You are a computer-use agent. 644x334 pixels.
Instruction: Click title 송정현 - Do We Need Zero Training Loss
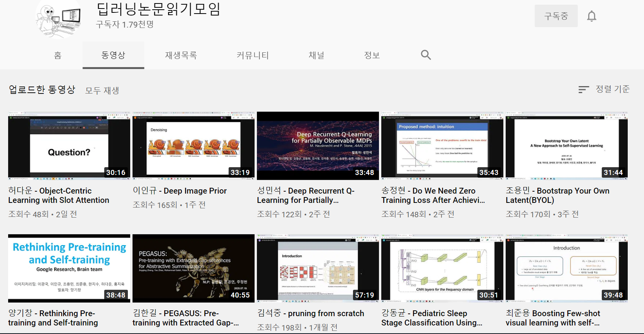433,196
